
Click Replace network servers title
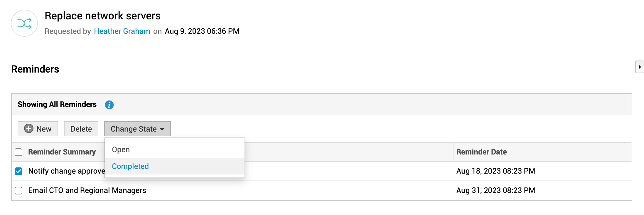point(102,16)
